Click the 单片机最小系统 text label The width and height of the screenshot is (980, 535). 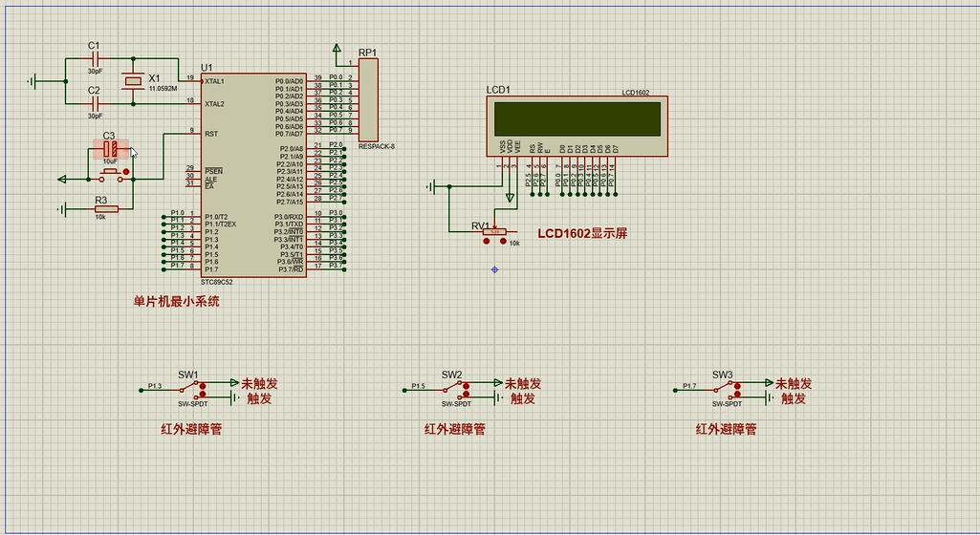(176, 301)
